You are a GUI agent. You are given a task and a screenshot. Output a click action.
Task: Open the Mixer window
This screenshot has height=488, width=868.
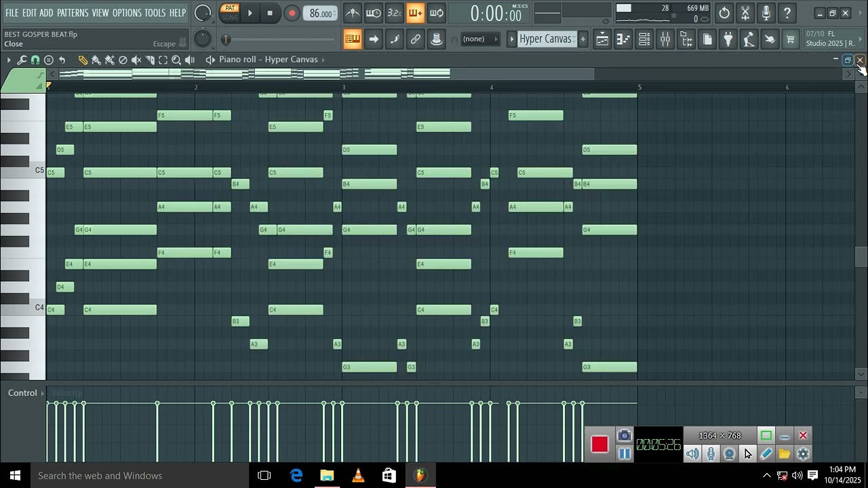(665, 39)
